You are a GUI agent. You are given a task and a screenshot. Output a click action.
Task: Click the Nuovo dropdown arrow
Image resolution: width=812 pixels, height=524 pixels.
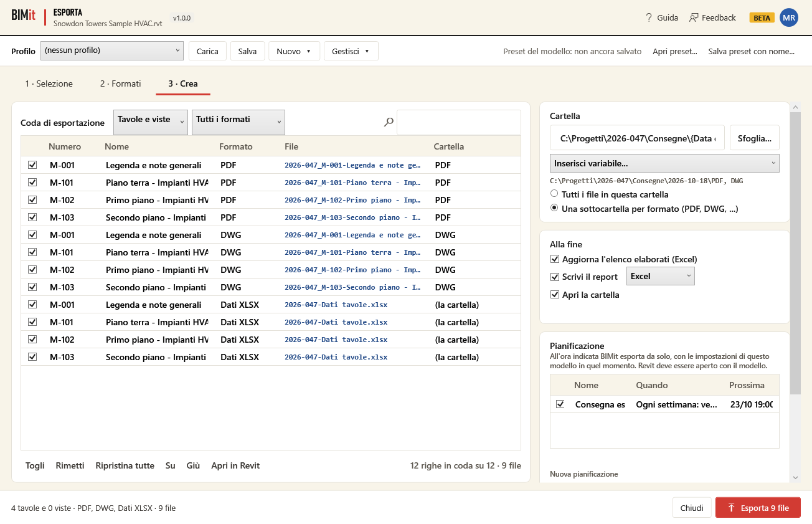309,51
